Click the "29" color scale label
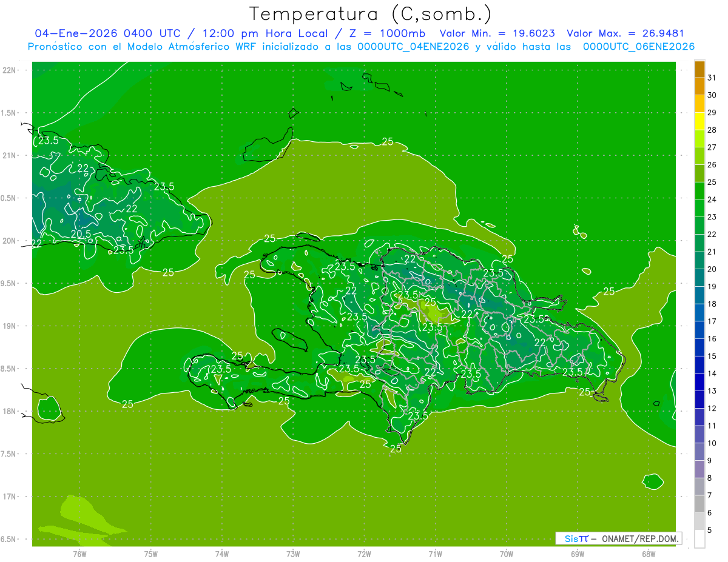728x562 pixels. coord(712,113)
